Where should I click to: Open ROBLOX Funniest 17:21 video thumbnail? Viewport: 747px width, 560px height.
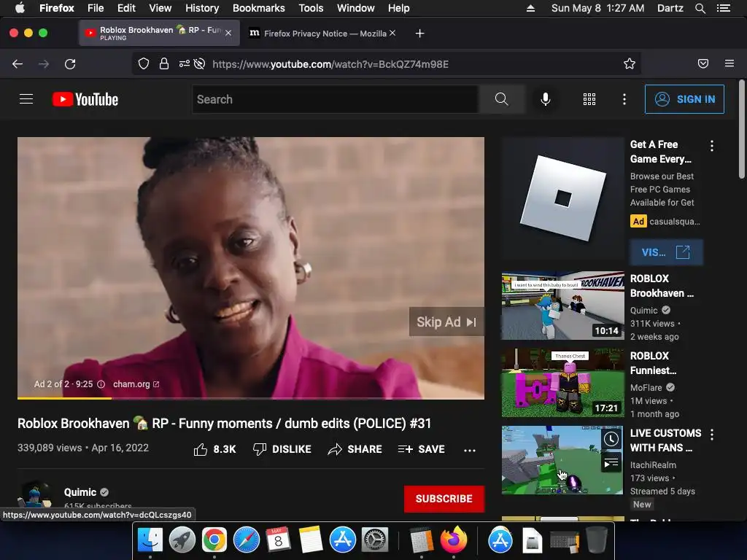point(562,383)
